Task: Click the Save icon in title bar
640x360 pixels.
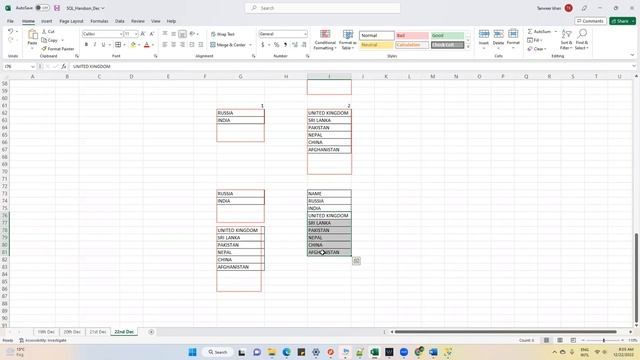Action: (x=57, y=8)
